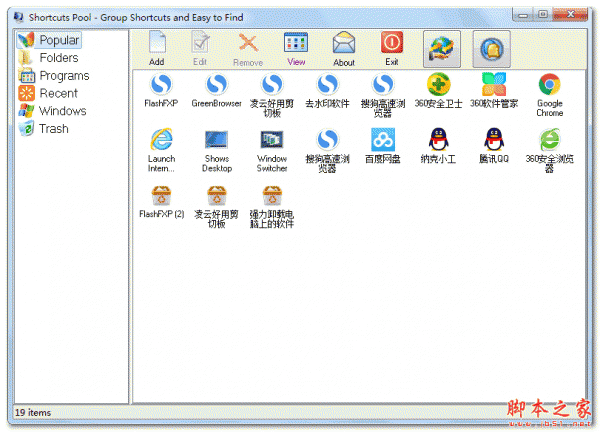
Task: Select the 纳克小工 penguin shortcut
Action: click(x=439, y=147)
